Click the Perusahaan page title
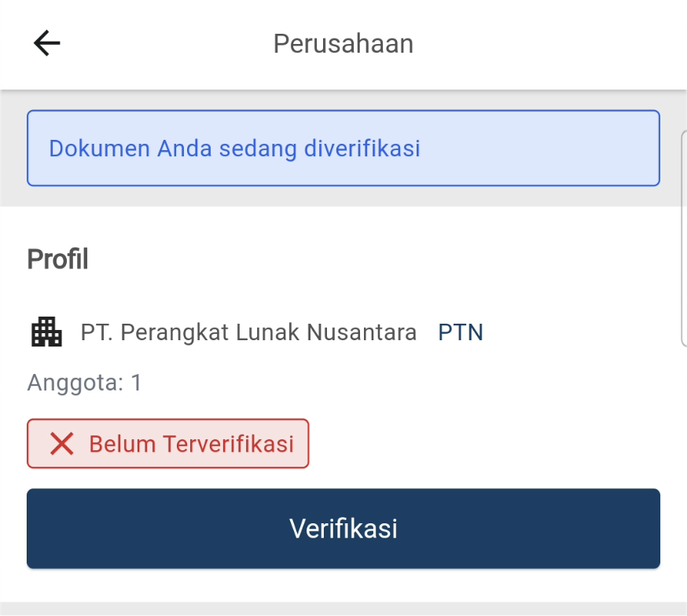The image size is (687, 616). pyautogui.click(x=343, y=43)
